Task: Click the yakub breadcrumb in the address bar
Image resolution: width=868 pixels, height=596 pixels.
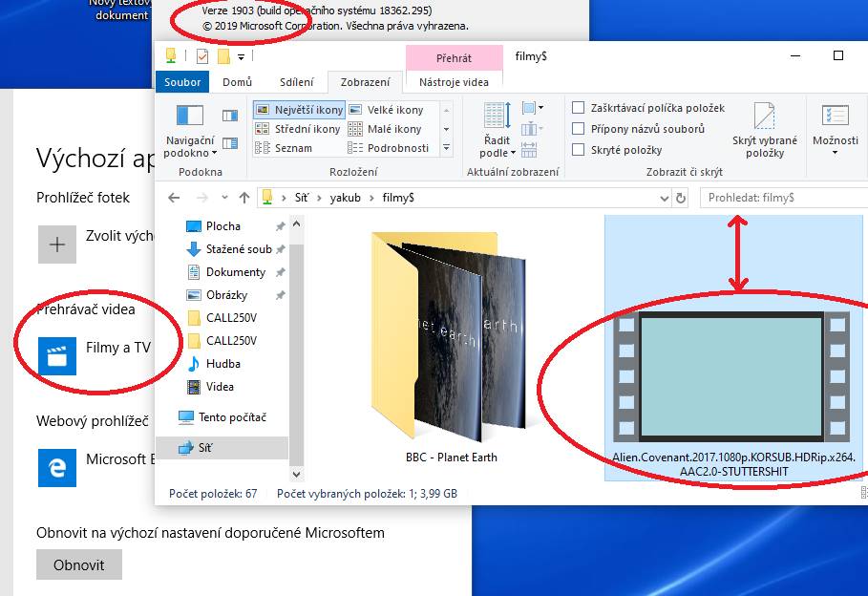Action: (345, 198)
